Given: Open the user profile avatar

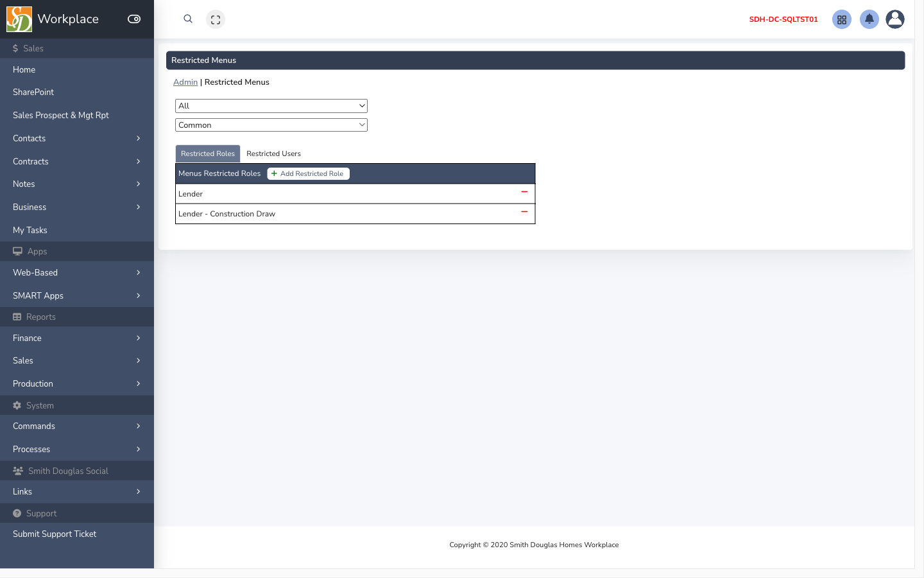Looking at the screenshot, I should pos(895,19).
